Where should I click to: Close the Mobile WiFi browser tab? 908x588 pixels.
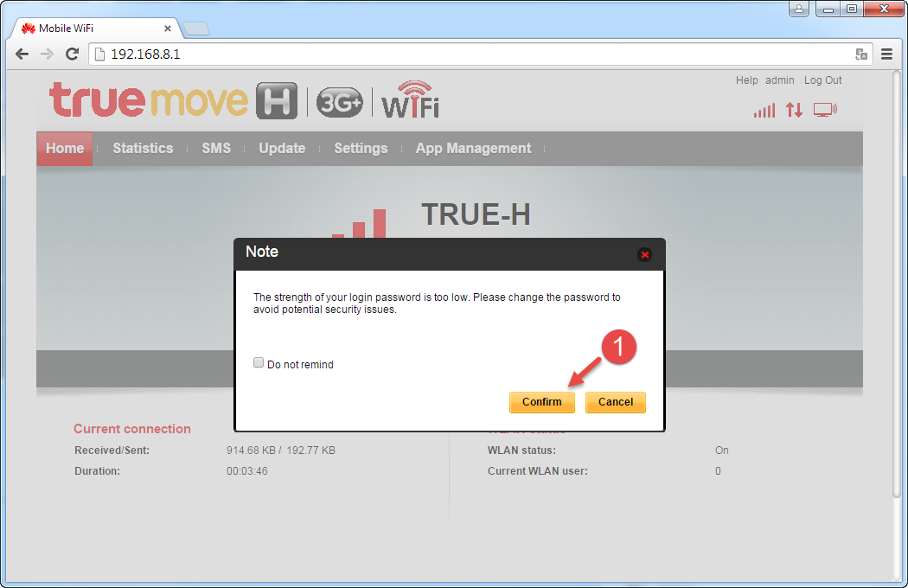[168, 28]
